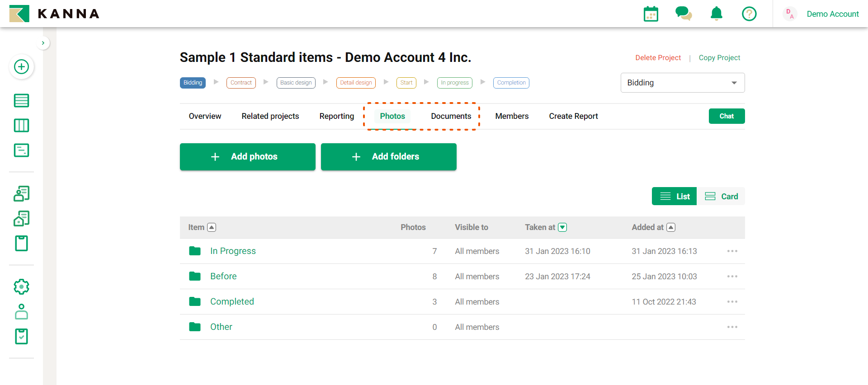Screen dimensions: 868x385
Task: Open more options for Completed folder
Action: 732,302
